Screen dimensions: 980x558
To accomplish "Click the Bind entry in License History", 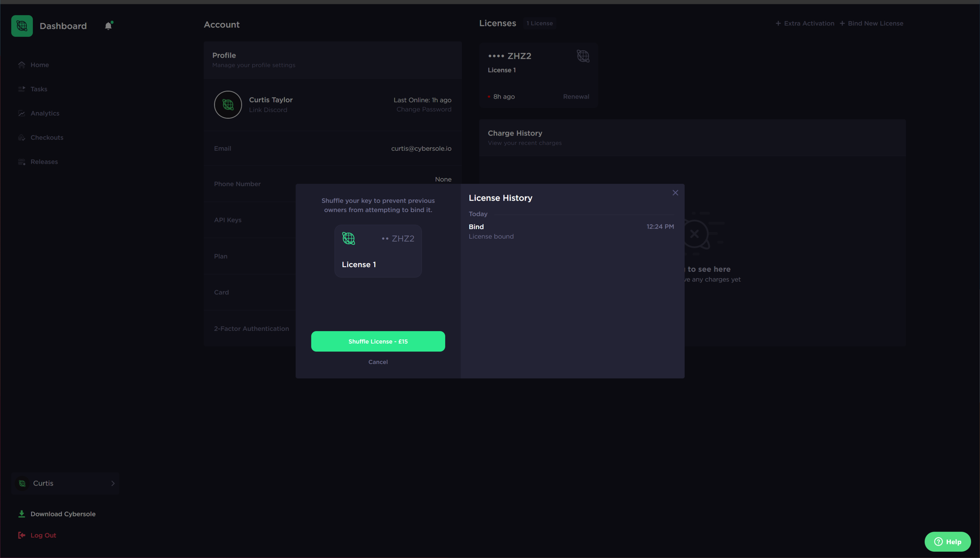I will [571, 232].
